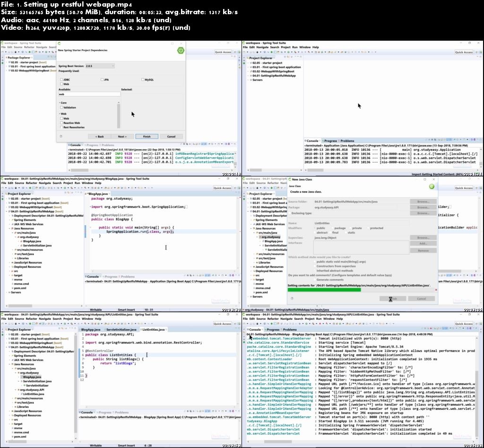Enable the MySQL dependency checkbox

pos(143,80)
